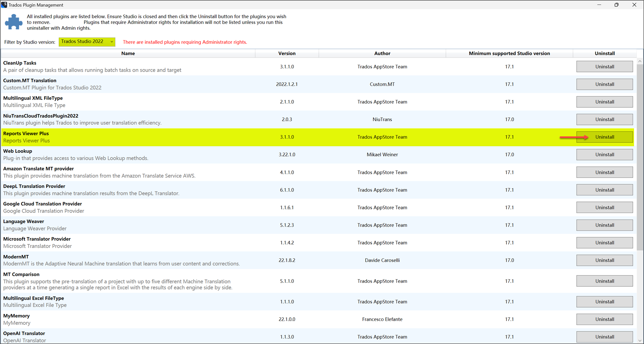Sort by the Author column header
The width and height of the screenshot is (644, 344).
coord(382,53)
